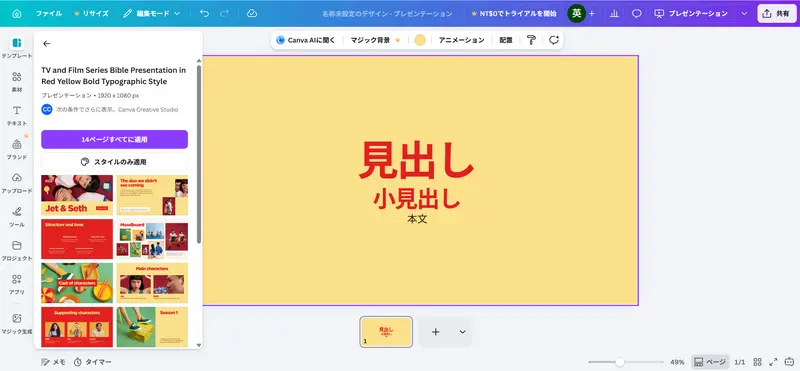
Task: Select the Main characters page
Action: [152, 283]
